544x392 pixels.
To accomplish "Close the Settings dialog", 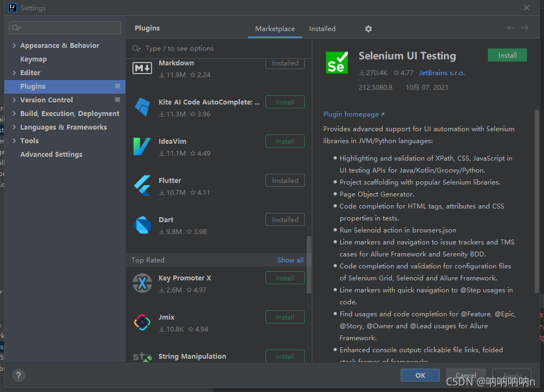I will [x=527, y=8].
